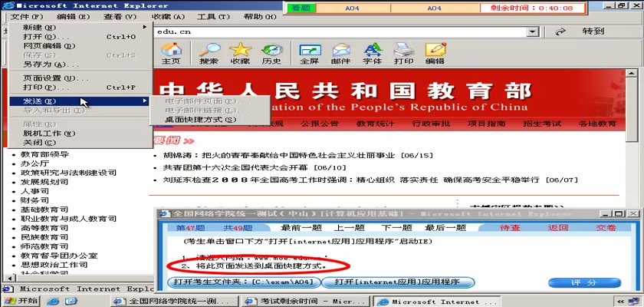
Task: Choose 关闭(C) in File menu
Action: click(80, 143)
